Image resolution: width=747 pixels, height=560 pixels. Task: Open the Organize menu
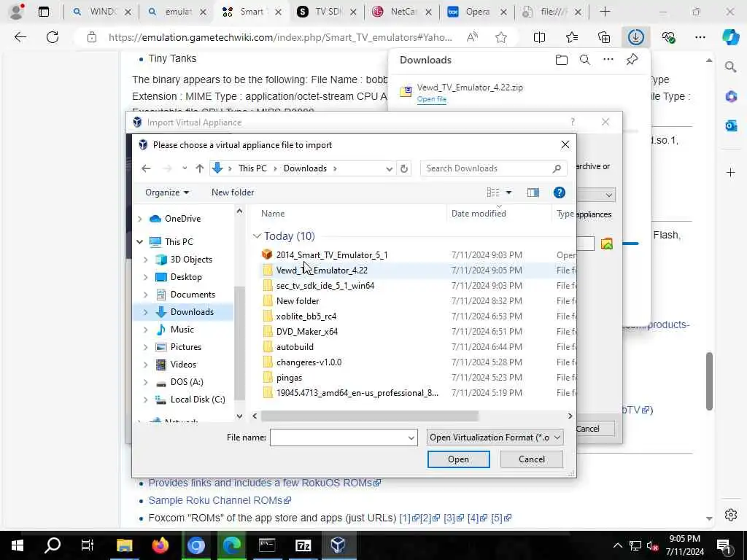pos(167,192)
